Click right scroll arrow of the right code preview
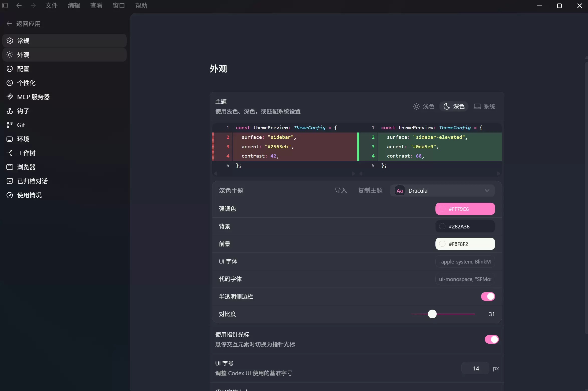 click(498, 173)
